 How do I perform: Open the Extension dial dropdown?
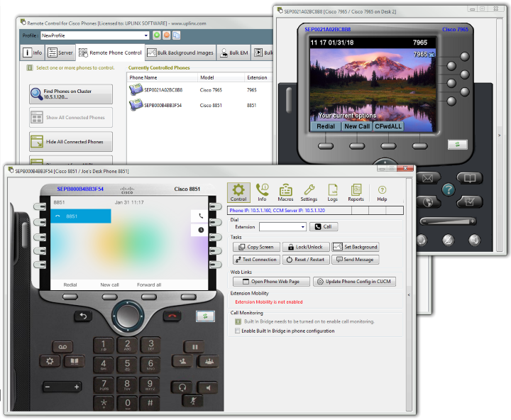point(303,227)
